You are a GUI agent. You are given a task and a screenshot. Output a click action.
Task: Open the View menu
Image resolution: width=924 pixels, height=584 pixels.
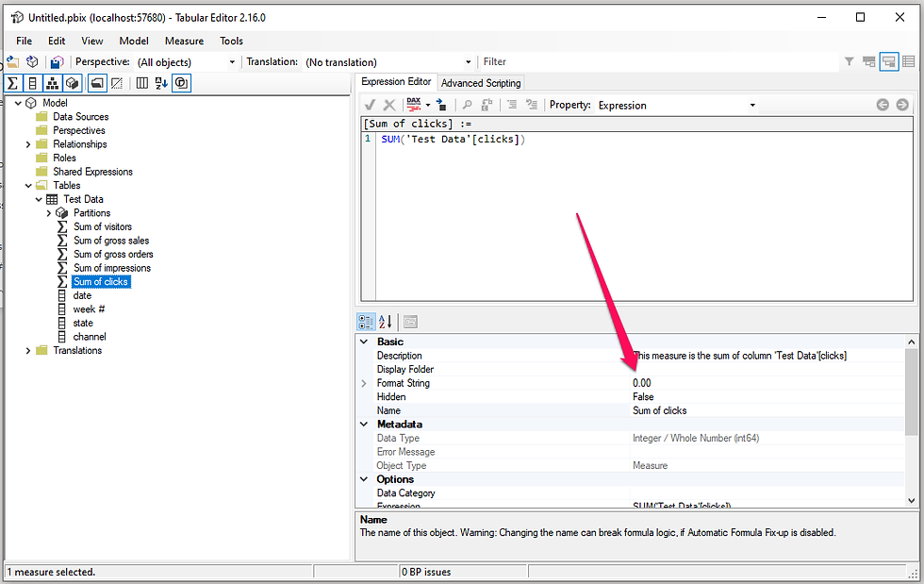coord(92,41)
